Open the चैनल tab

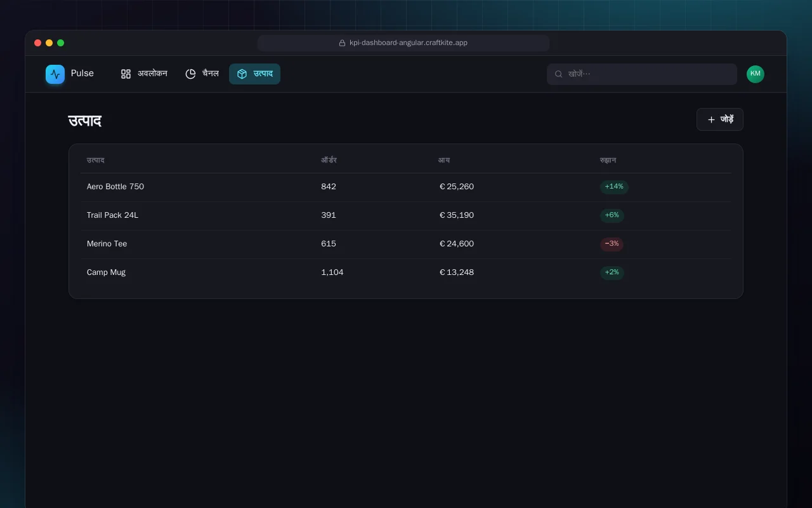(x=202, y=74)
